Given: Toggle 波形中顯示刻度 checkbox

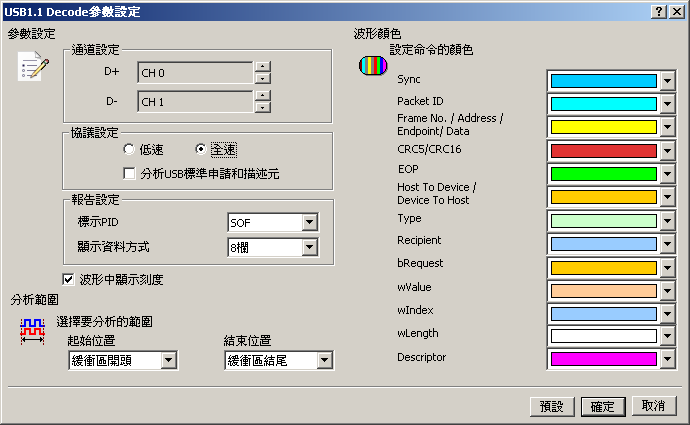Looking at the screenshot, I should pos(69,279).
